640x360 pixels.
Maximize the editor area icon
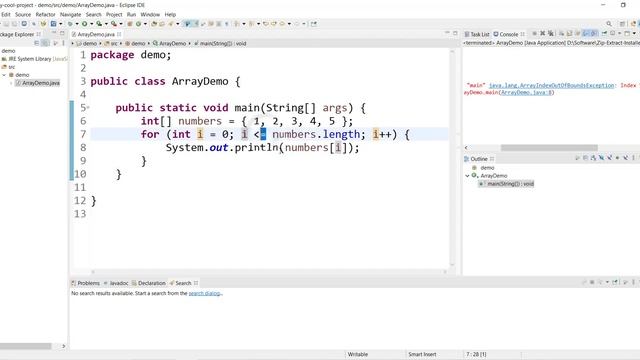click(x=455, y=33)
